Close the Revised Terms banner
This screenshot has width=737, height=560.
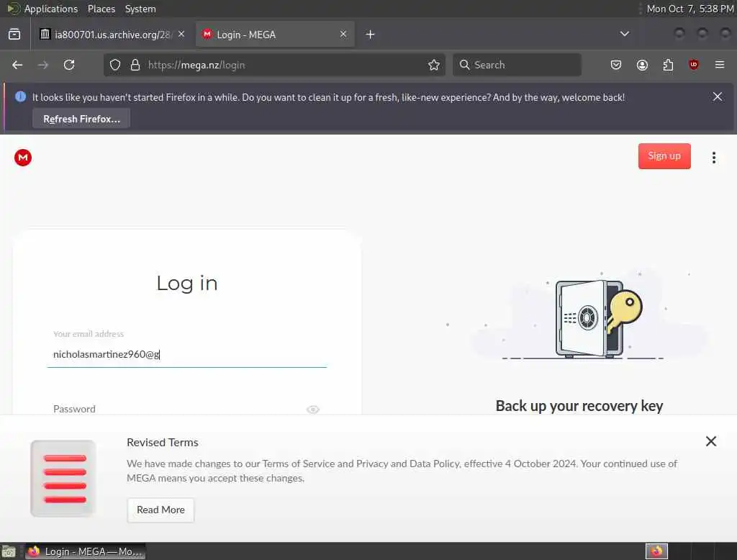(x=711, y=441)
